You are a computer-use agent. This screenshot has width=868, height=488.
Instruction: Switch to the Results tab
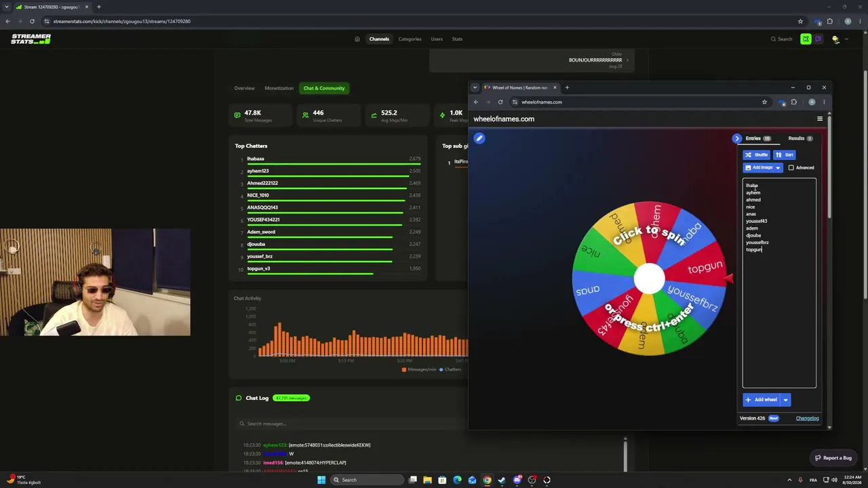[800, 138]
